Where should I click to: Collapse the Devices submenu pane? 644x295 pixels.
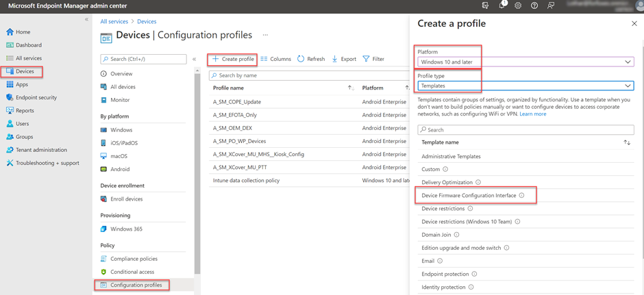pos(195,59)
